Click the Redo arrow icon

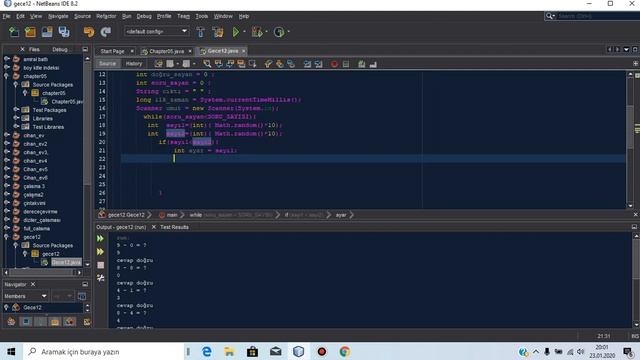(106, 32)
